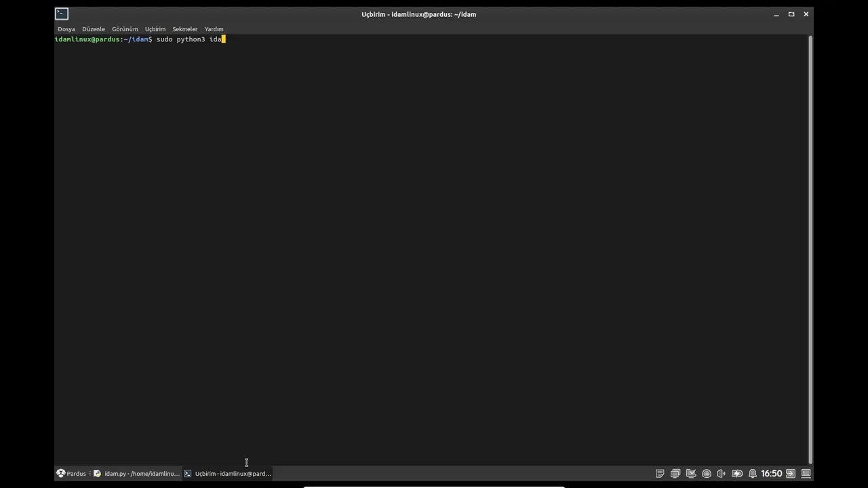Open the Uçbirim menu
The image size is (868, 488).
(x=155, y=29)
